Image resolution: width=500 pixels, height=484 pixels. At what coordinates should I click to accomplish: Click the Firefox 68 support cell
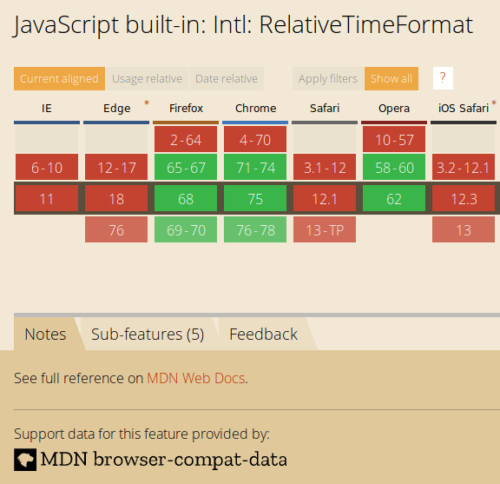(x=186, y=199)
